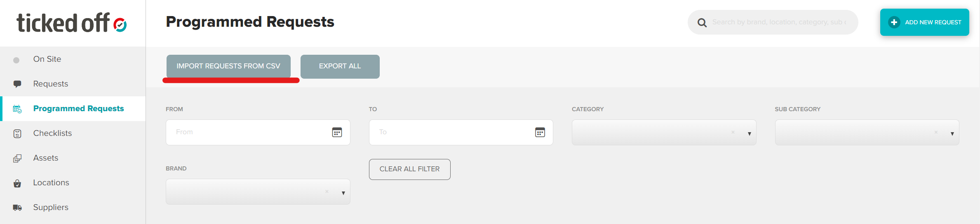Click Import Requests From CSV button

228,66
